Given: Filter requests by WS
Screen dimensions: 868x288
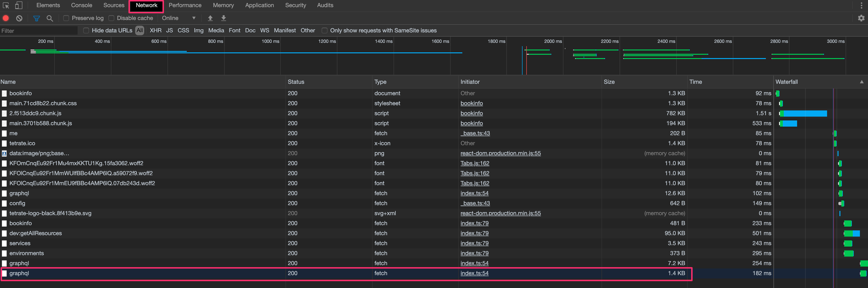Looking at the screenshot, I should pyautogui.click(x=265, y=31).
